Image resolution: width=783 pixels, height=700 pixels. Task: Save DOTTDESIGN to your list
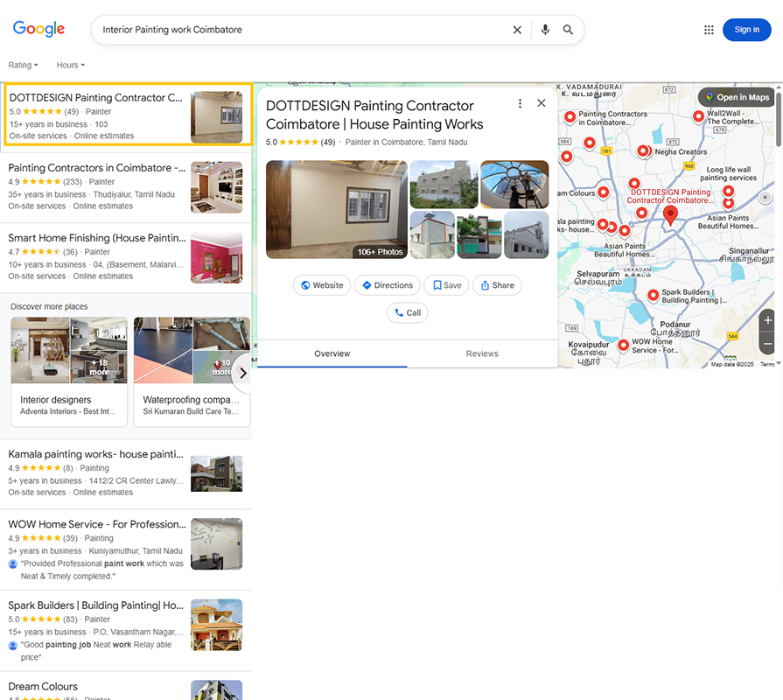(445, 285)
